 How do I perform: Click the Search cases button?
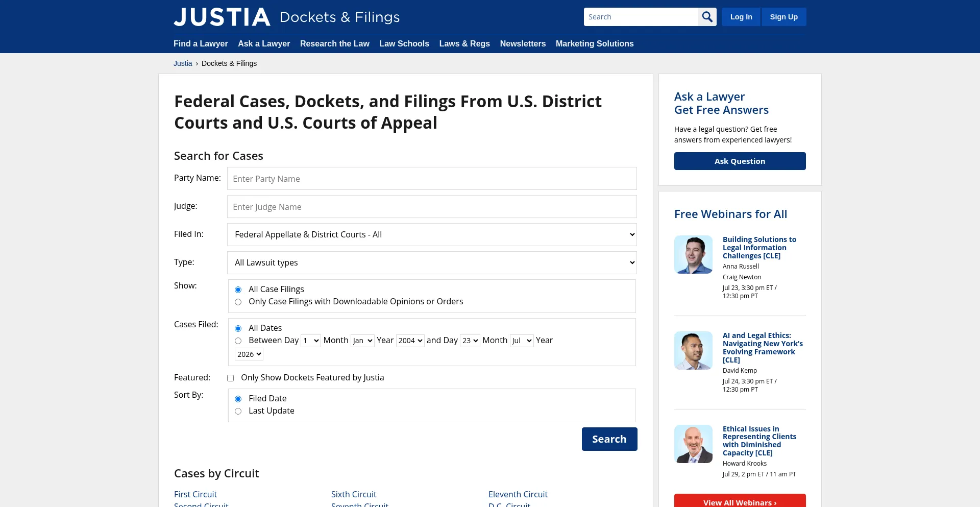[x=609, y=439]
